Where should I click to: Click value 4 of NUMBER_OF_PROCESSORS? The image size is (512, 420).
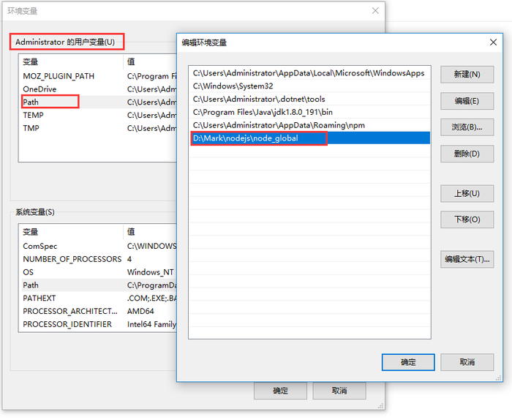(x=129, y=259)
